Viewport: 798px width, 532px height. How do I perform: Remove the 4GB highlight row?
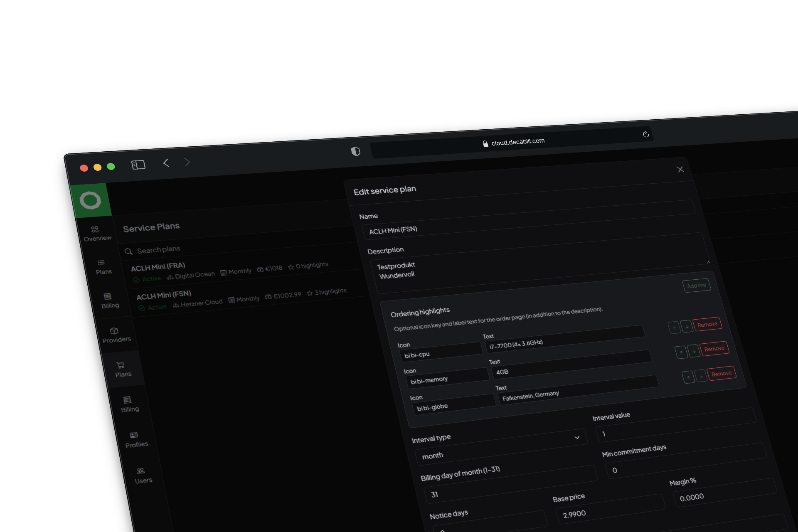coord(714,349)
